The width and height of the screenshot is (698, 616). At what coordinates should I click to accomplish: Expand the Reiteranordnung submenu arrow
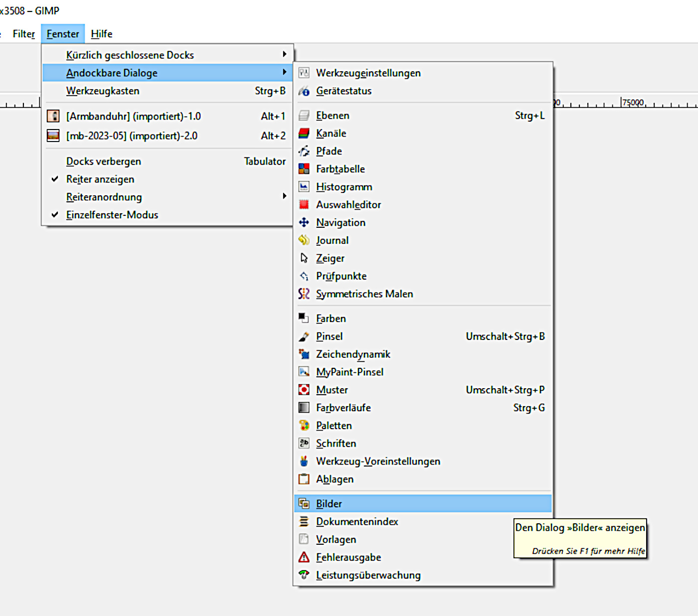pos(284,196)
